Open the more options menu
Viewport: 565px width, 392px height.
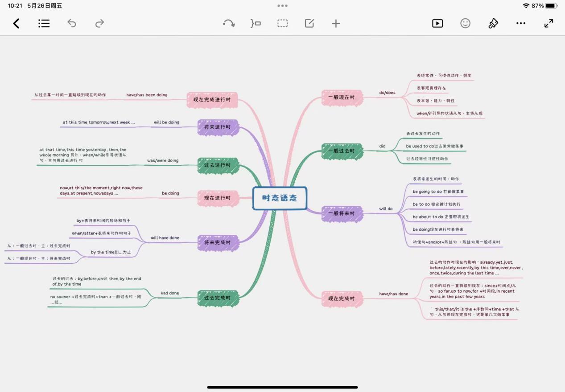[x=521, y=24]
